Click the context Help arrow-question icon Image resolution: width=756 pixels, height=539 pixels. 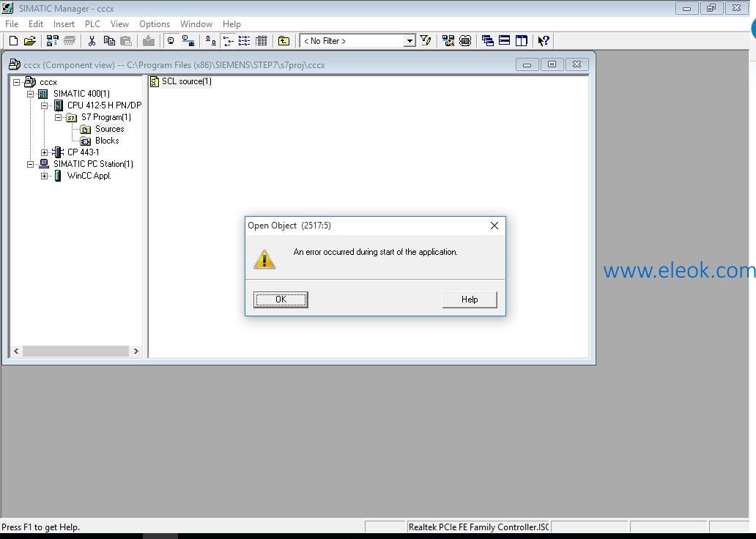pos(544,41)
